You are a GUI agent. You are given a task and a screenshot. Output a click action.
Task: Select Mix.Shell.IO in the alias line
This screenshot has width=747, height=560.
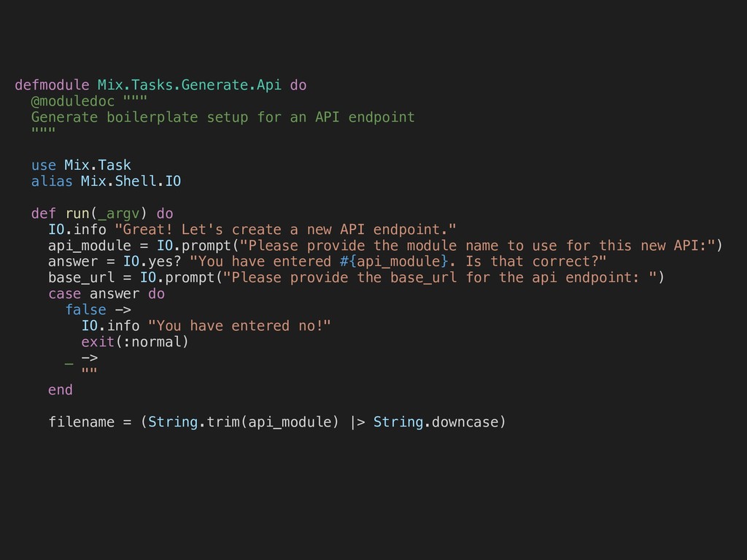pos(131,181)
